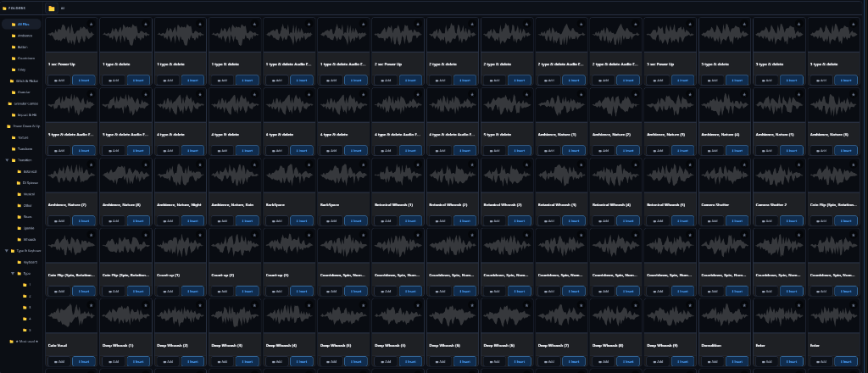Click the Deep Whoosh (1) title text

click(118, 345)
